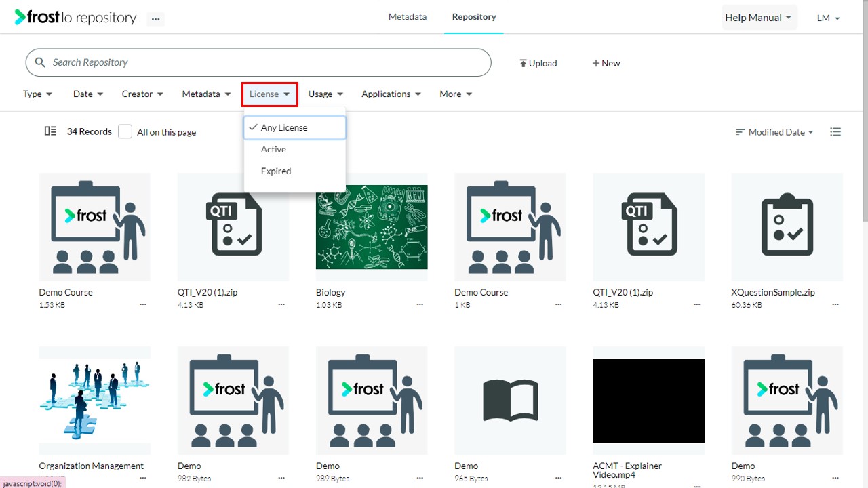Expand the Metadata filter dropdown
This screenshot has width=868, height=488.
pyautogui.click(x=206, y=94)
